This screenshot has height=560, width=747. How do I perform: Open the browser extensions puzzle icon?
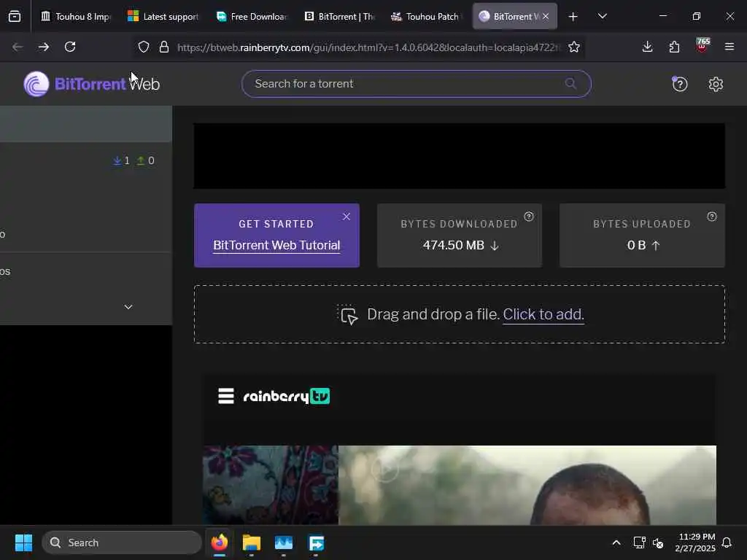(x=674, y=47)
